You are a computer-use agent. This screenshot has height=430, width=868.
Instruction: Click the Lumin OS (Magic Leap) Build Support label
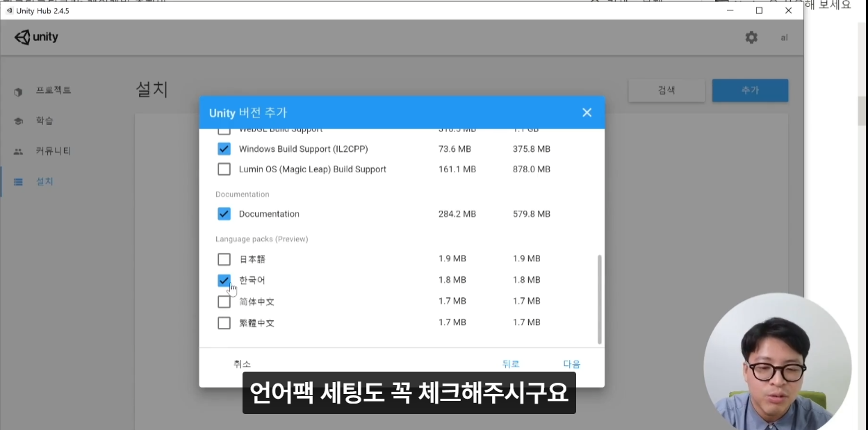click(x=312, y=169)
